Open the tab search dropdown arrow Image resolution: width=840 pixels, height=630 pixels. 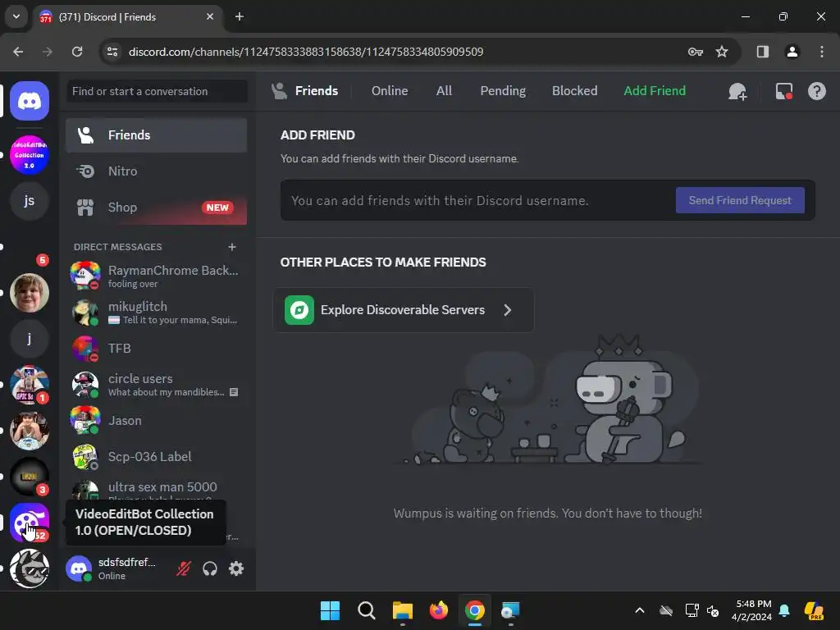(16, 16)
